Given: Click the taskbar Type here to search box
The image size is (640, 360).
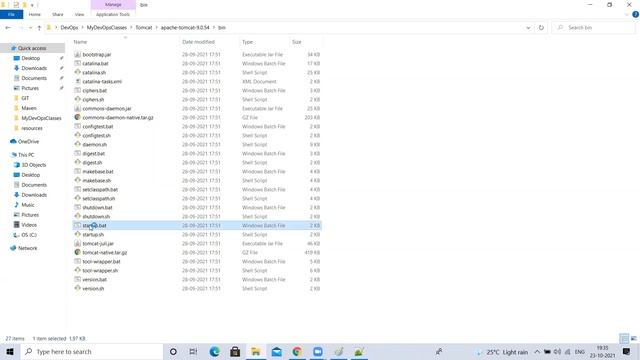Looking at the screenshot, I should coord(92,351).
